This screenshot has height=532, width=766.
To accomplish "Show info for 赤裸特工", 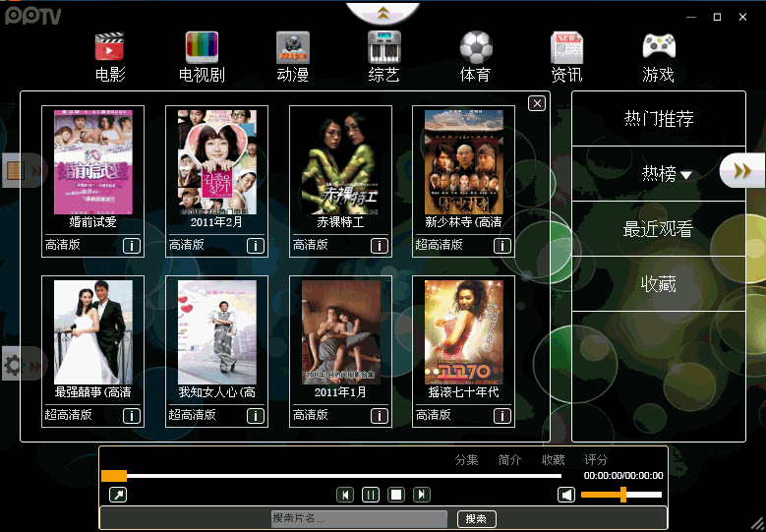I will 380,246.
